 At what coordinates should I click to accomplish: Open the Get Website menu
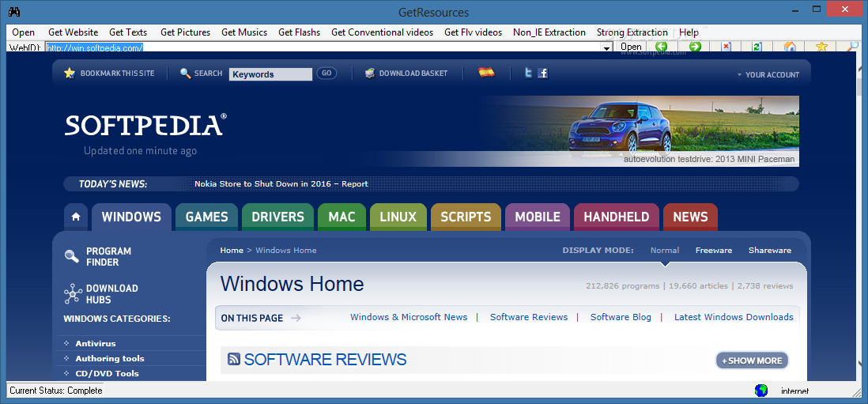coord(73,32)
